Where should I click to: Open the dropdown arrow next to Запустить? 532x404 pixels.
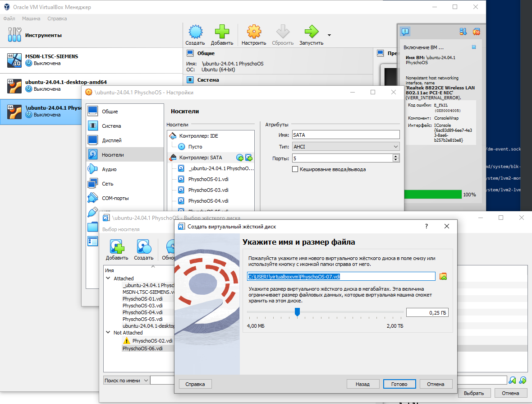point(329,35)
